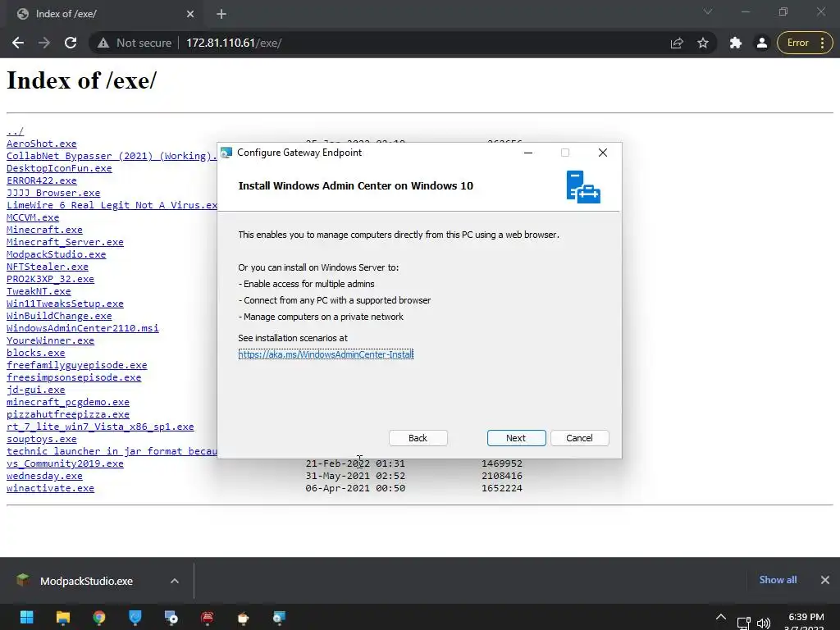Click PRO2K3XP_32.exe link
Screen dimensions: 840x630
click(x=50, y=279)
